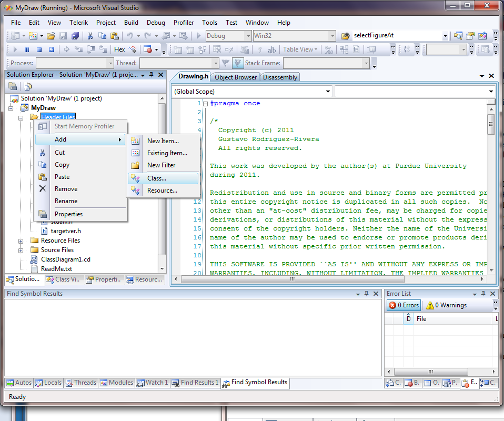Screen dimensions: 504x421
Task: Click the Add New Item toolbar icon
Action: (x=33, y=36)
